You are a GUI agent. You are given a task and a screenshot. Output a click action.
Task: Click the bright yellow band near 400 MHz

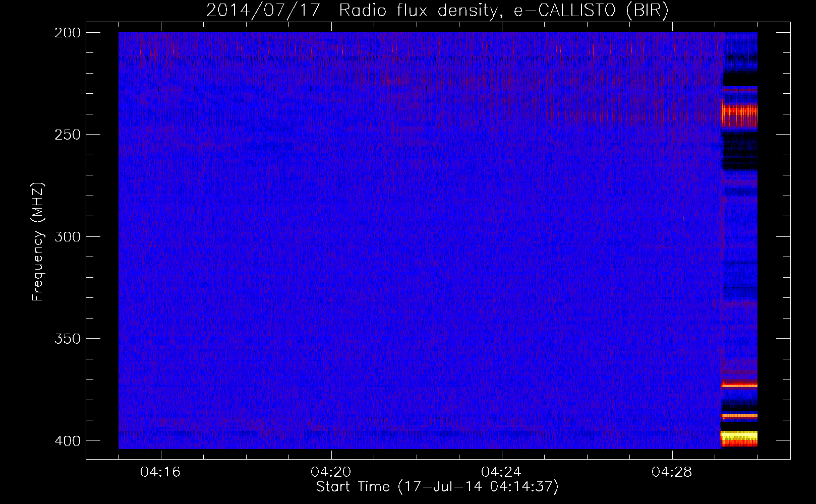click(x=739, y=436)
